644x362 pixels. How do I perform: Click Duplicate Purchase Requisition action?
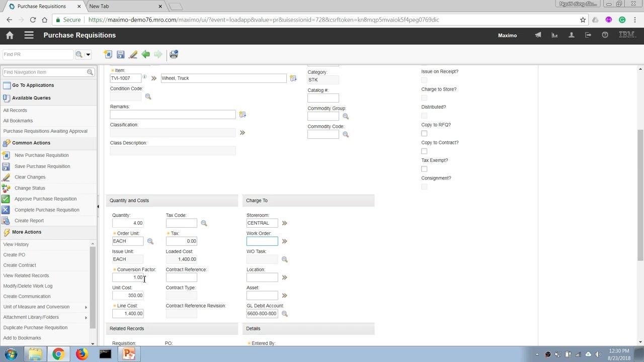click(35, 328)
